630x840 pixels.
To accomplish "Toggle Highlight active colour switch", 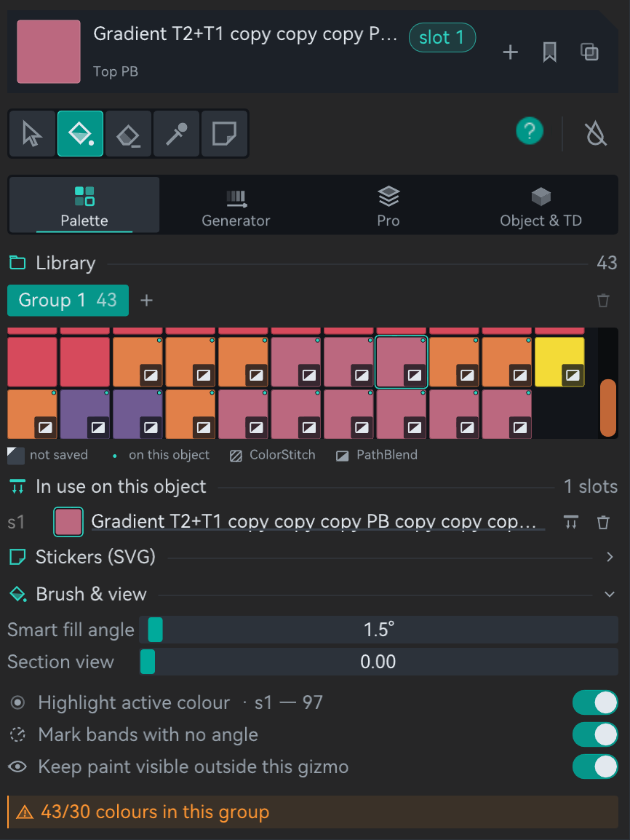I will pos(595,703).
